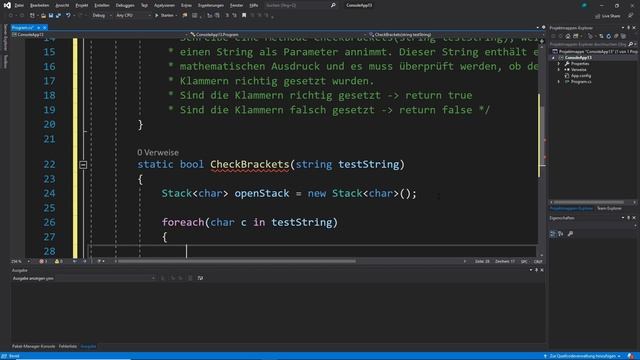Open the Debug configuration dropdown

[x=102, y=16]
